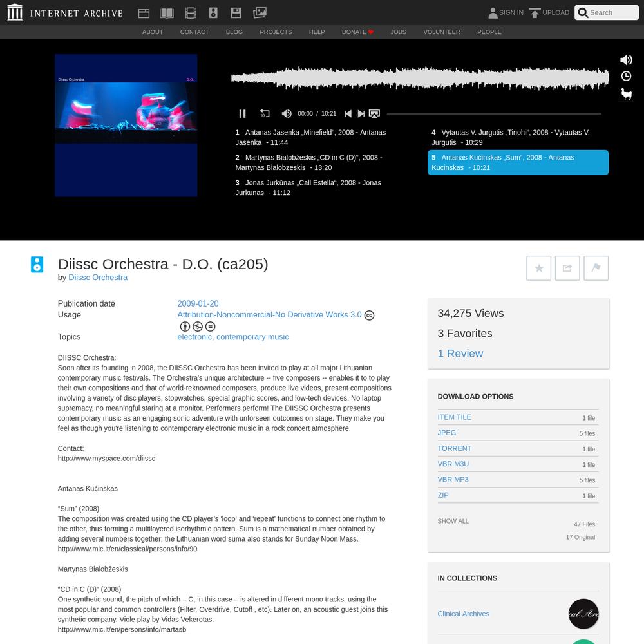Click the clock icon at right edge

626,76
